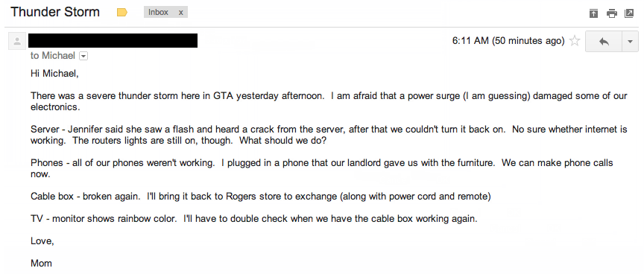Star the message from Mom
Screen dimensions: 644x274
tap(575, 41)
